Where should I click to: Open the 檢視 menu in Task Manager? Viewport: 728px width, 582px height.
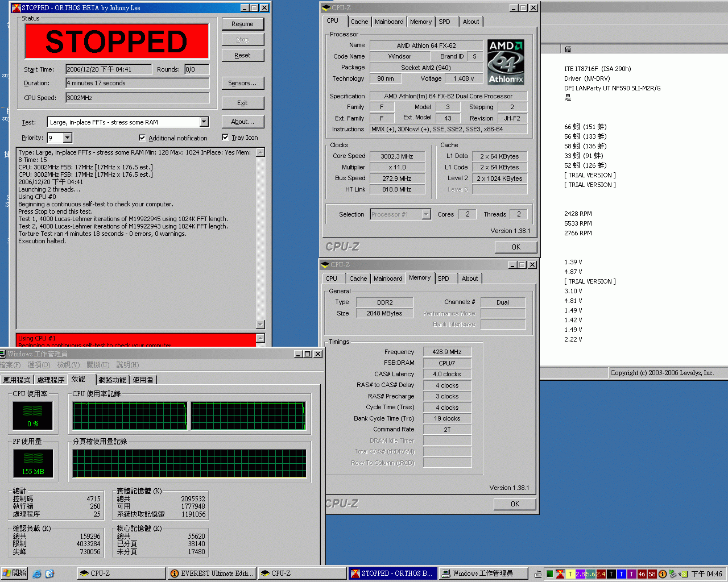click(x=68, y=365)
